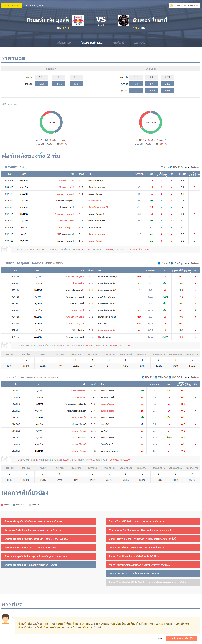Click the away team donut chart
Screen dimensions: 202x644
click(150, 122)
